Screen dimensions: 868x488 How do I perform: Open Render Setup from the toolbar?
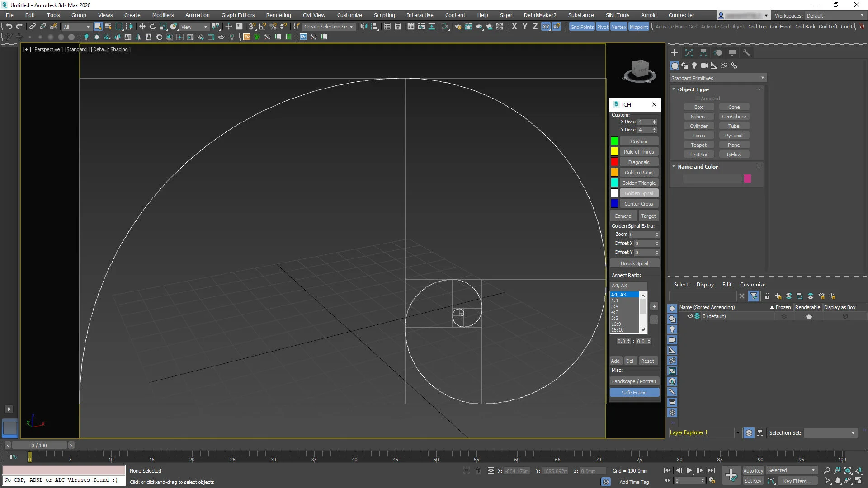point(458,26)
